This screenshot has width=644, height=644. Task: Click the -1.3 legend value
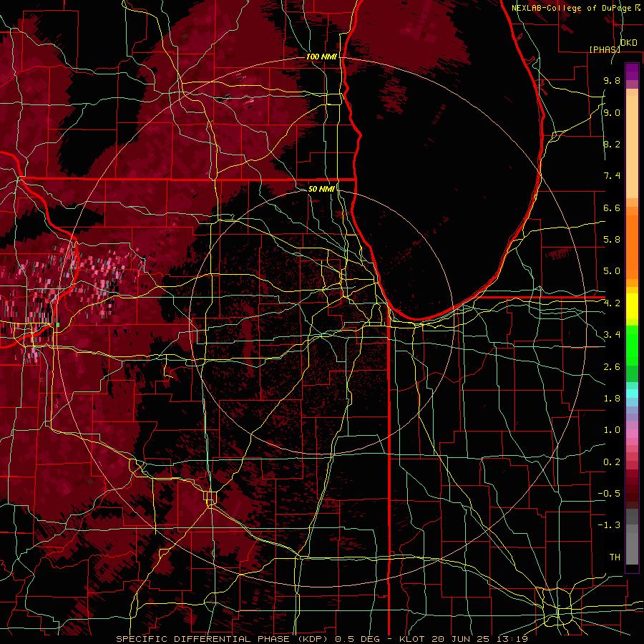pos(609,525)
